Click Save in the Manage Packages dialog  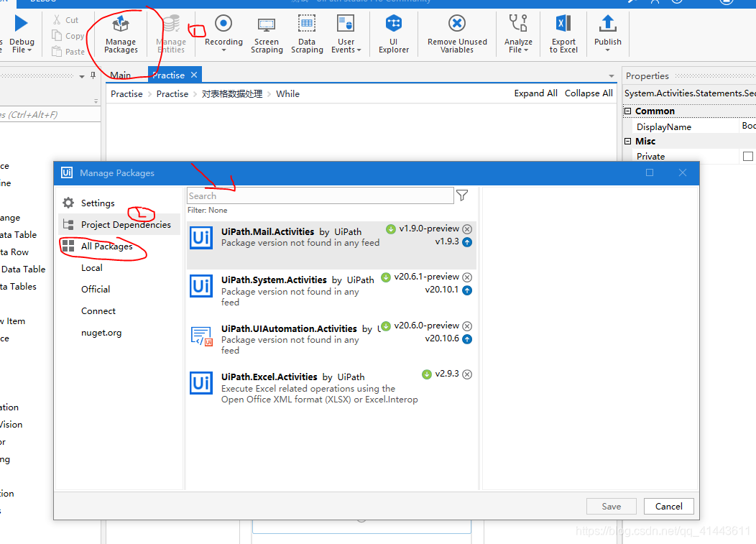611,506
